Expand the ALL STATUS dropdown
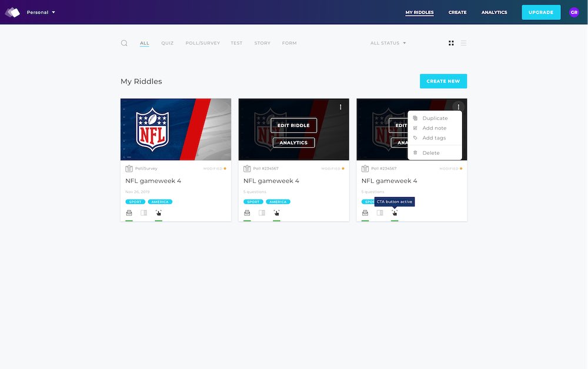This screenshot has height=369, width=588. 387,43
